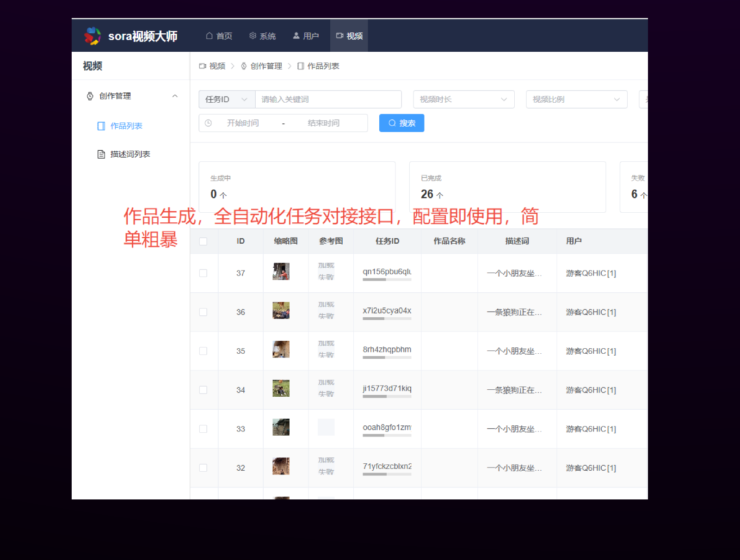
Task: Click the document icon beside 描述词列表
Action: (101, 154)
